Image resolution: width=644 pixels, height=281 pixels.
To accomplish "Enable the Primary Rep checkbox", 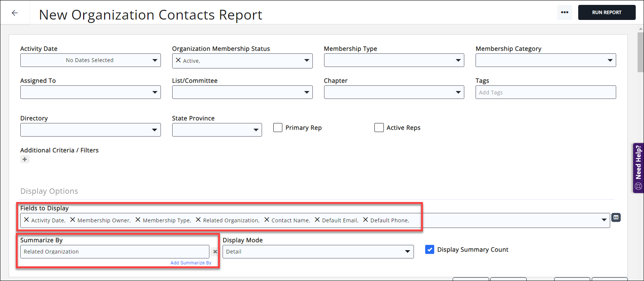I will (x=278, y=128).
